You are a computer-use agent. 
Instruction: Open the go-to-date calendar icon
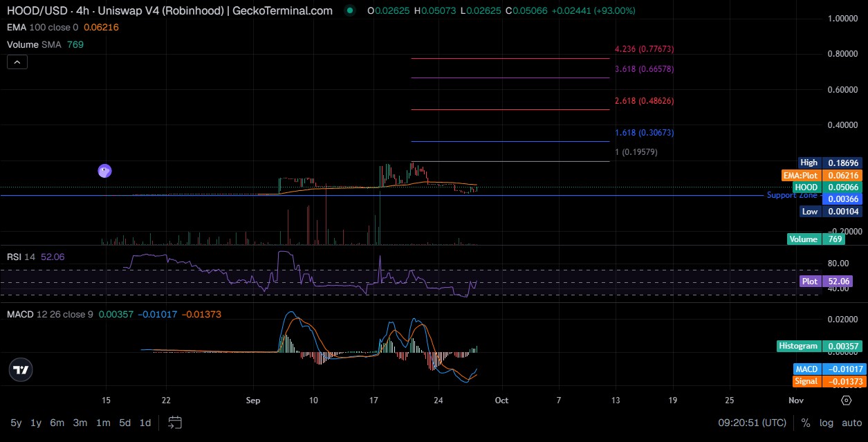click(175, 422)
